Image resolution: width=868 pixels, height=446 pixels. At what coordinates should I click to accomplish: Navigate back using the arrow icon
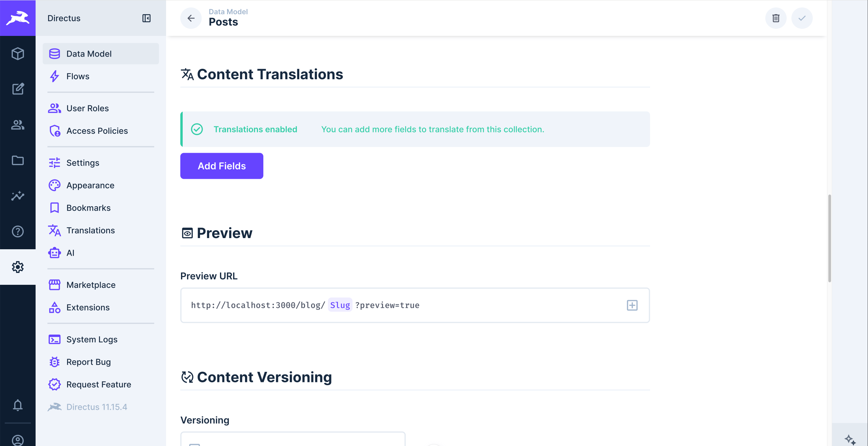click(x=191, y=18)
